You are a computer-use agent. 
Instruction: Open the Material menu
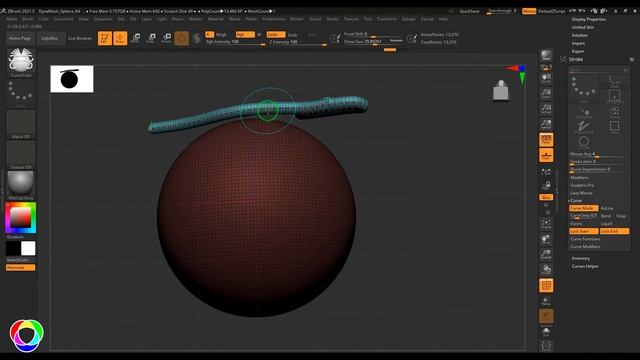point(216,19)
